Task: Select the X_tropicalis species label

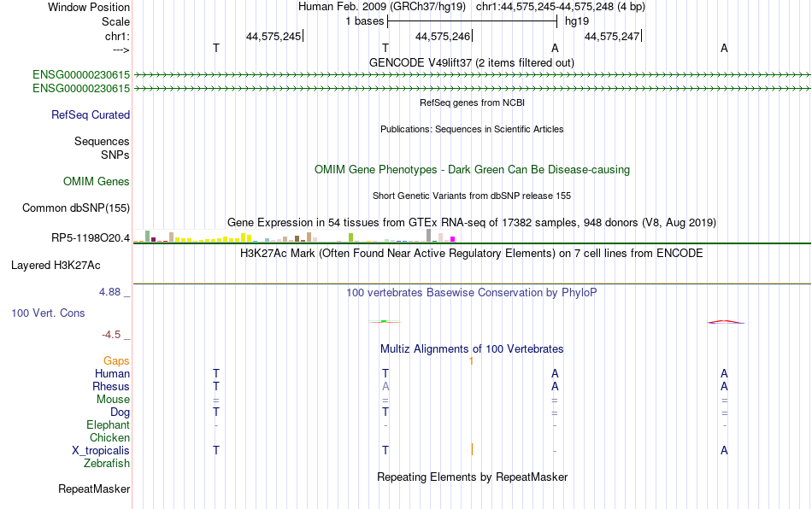Action: coord(101,451)
